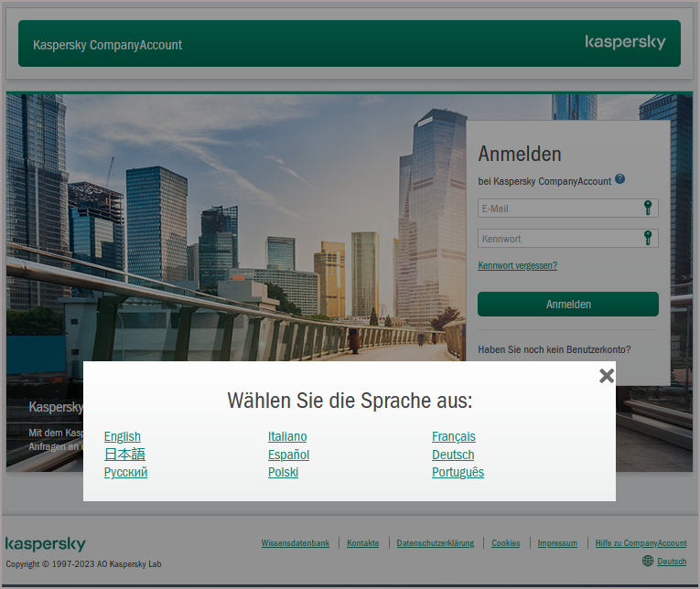Screen dimensions: 700x589
Task: Select English language
Action: 123,436
